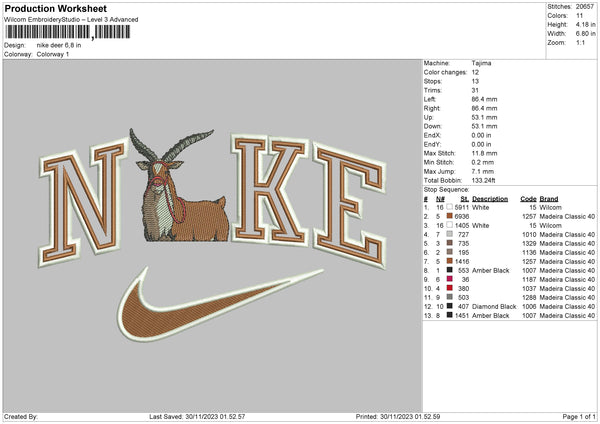Click the 'Last Saved: 30/11/2023 01.52.57' footer text
600x424 pixels.
pos(197,416)
